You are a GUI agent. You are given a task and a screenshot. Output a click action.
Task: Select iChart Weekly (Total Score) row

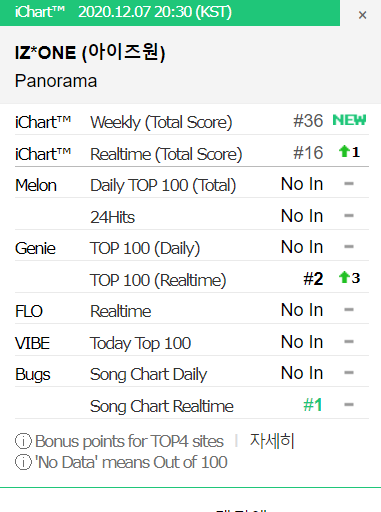click(192, 120)
